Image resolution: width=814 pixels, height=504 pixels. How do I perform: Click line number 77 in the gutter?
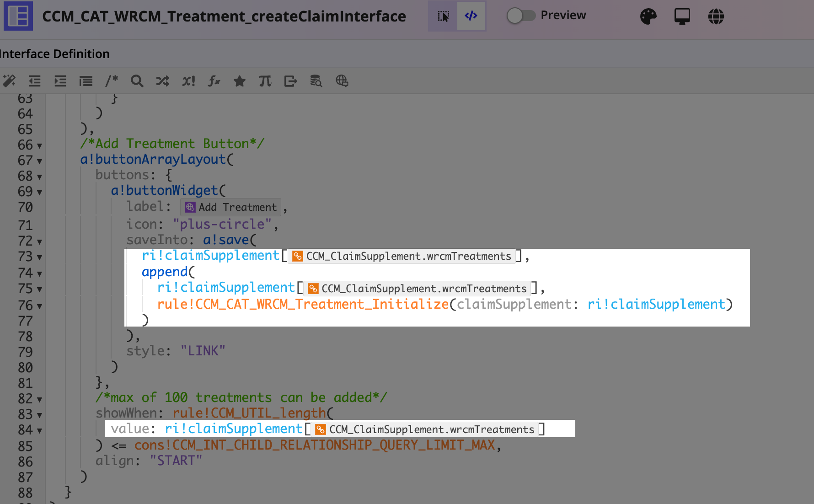[25, 321]
